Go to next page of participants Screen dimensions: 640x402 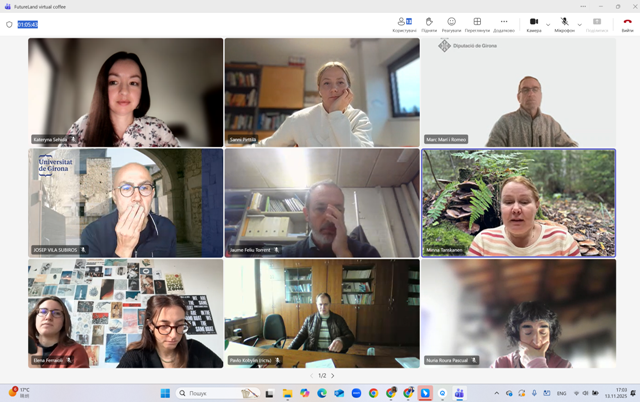[333, 376]
